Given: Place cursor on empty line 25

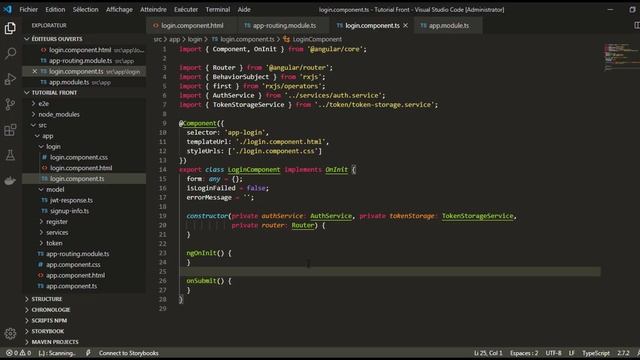Looking at the screenshot, I should point(390,271).
